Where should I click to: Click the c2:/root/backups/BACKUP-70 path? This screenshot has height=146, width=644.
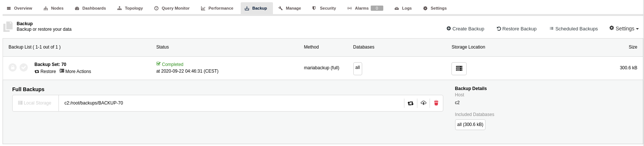click(94, 103)
